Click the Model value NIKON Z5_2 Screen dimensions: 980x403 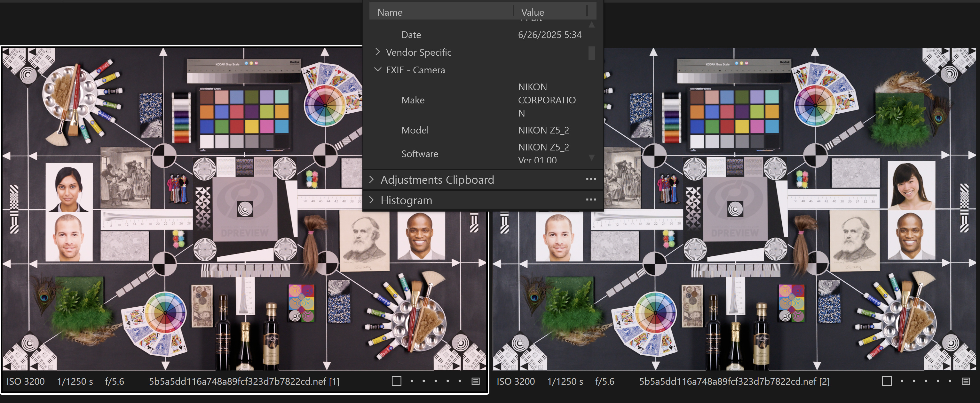(543, 130)
